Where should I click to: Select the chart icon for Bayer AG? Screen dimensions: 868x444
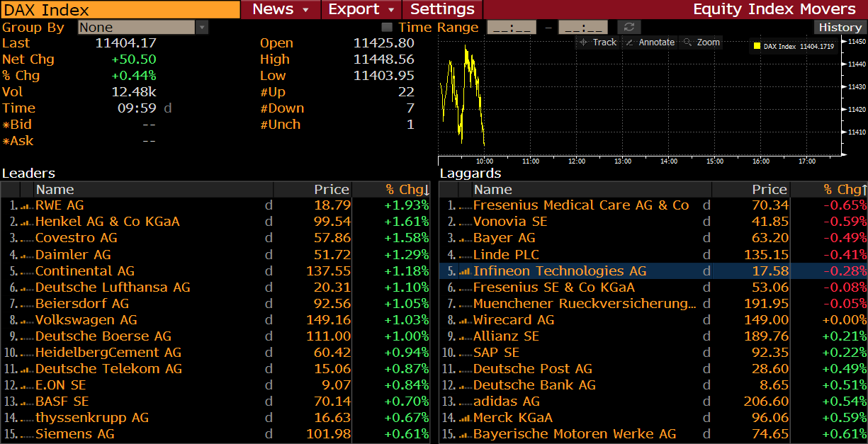(x=465, y=238)
